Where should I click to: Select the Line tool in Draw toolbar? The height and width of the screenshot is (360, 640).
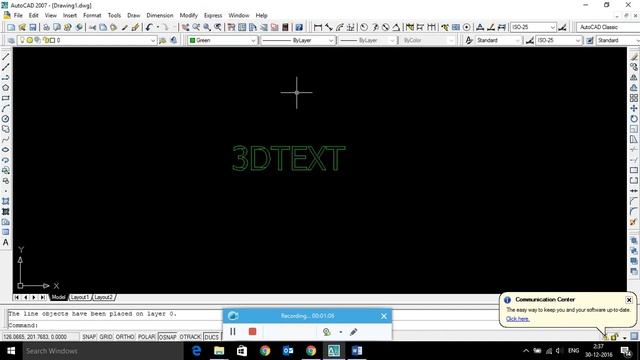coord(6,57)
